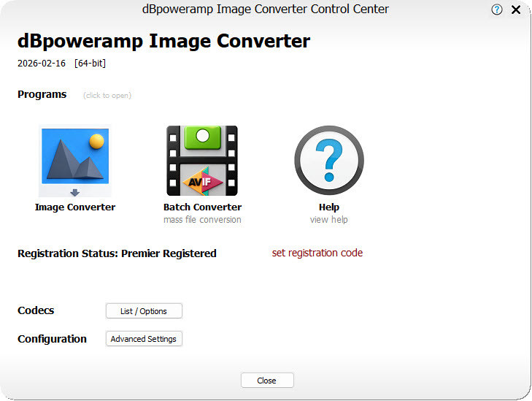Screen dimensions: 532x401
Task: Click the "(click to open)" hint beside Programs
Action: tap(107, 96)
